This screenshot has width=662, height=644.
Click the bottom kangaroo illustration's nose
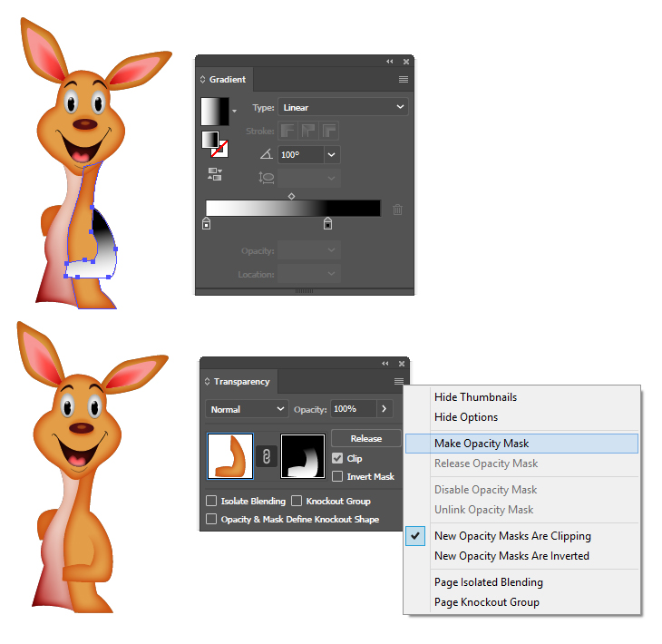(x=82, y=428)
